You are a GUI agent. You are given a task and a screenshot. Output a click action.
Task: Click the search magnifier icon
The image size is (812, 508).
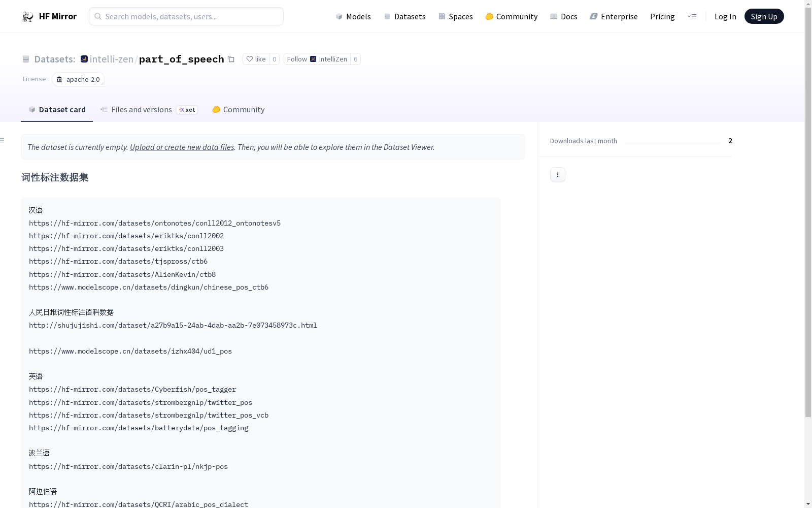click(x=98, y=16)
